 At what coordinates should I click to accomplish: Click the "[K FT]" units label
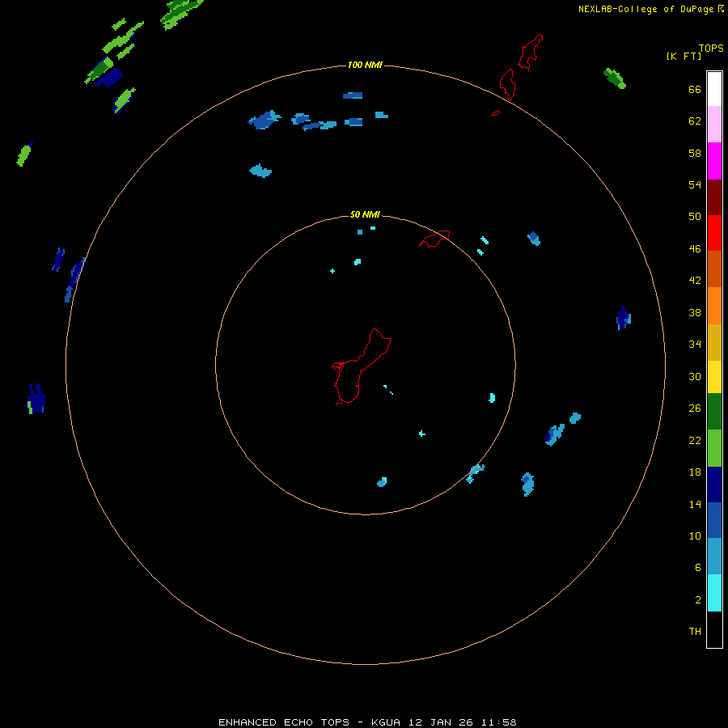click(x=684, y=56)
